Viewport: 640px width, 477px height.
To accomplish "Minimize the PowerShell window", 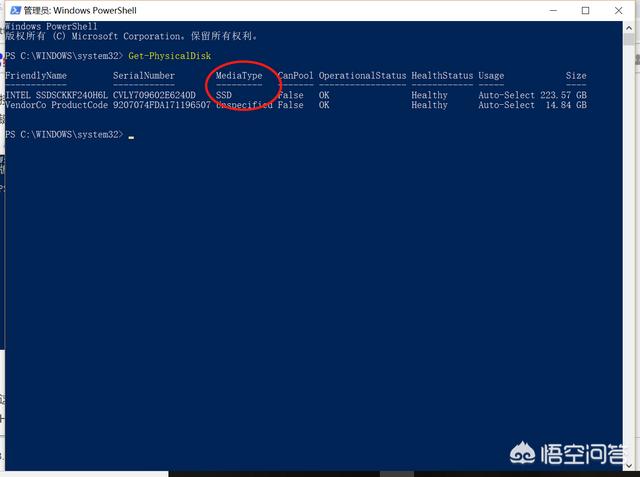I will (553, 11).
